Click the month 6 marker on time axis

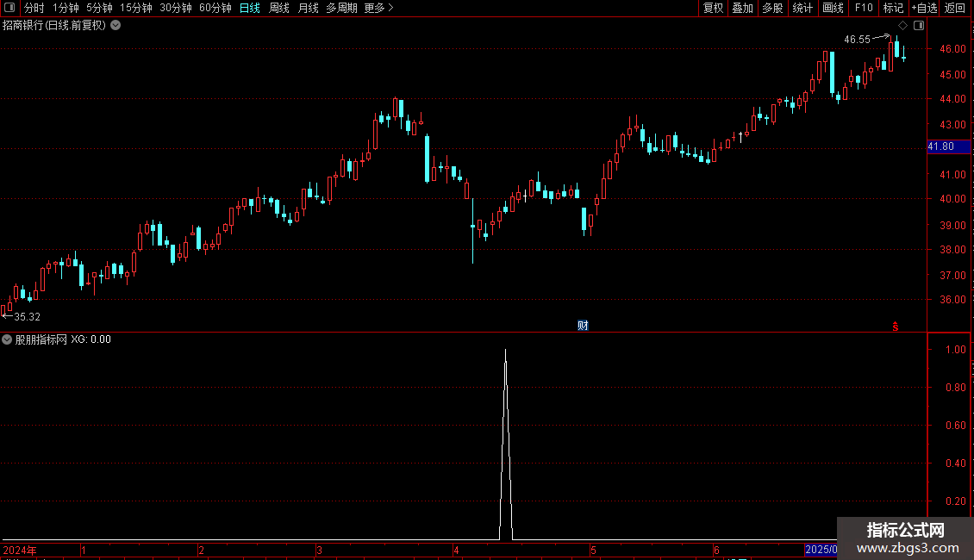tap(716, 550)
